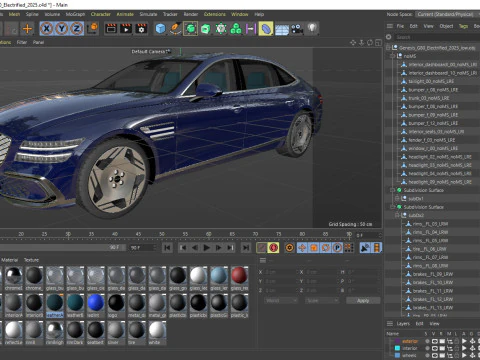Open Object Manager Tags menu
Viewport: 480px width, 360px height.
tap(463, 26)
